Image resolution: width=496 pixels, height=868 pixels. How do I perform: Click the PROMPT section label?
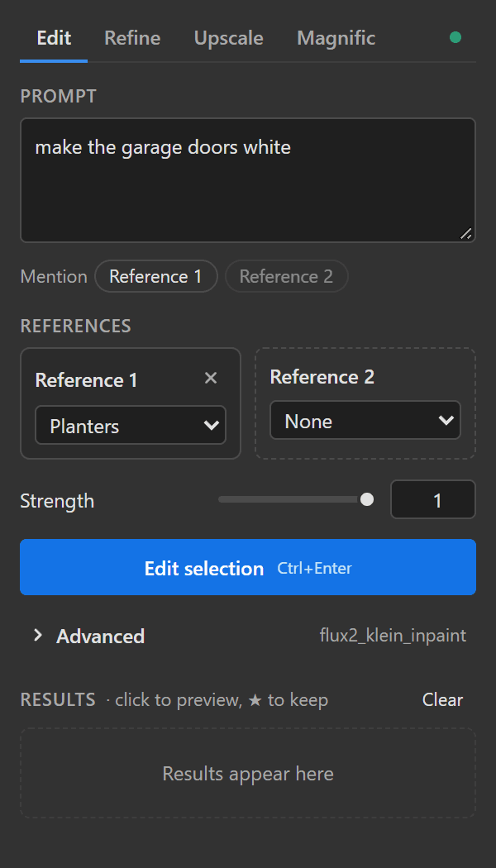point(58,97)
